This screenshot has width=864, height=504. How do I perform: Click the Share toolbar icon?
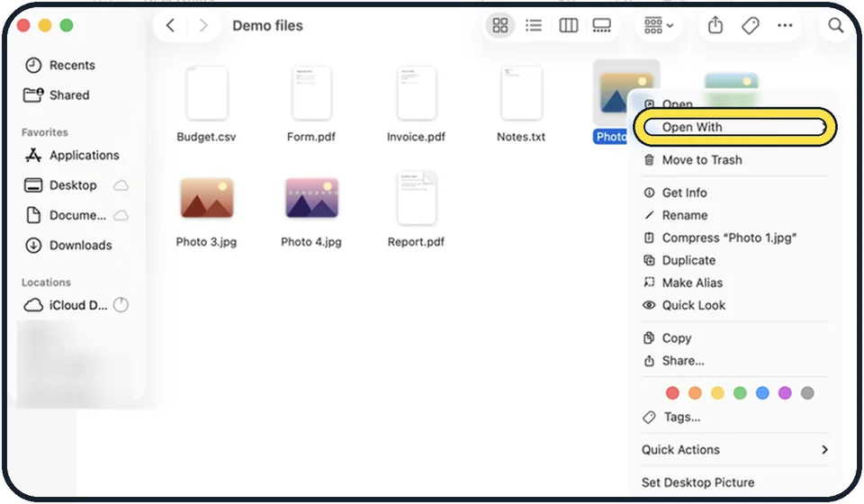click(715, 25)
